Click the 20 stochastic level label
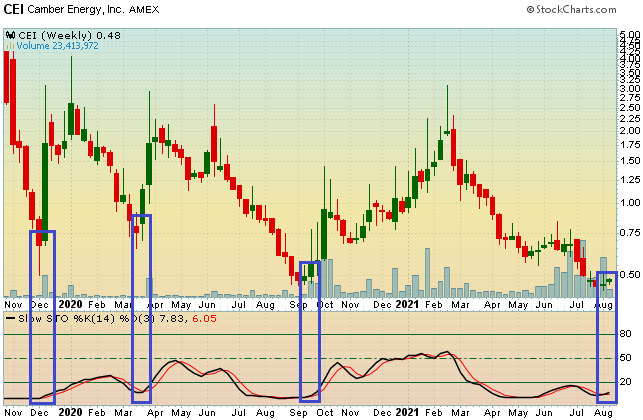This screenshot has height=420, width=643. [625, 382]
